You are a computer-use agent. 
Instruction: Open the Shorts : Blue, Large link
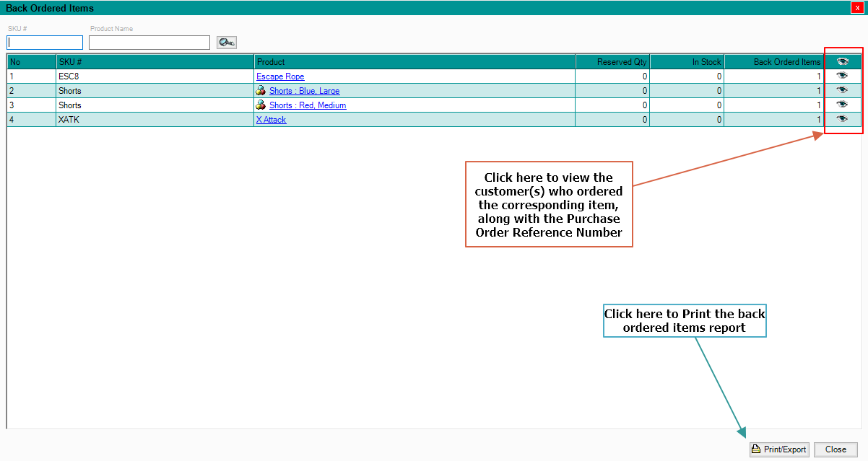pos(304,91)
